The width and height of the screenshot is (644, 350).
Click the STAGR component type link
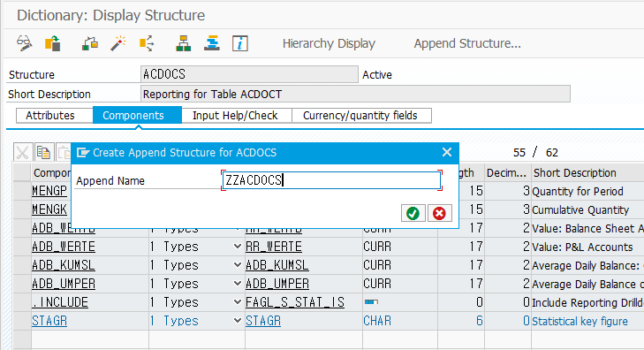click(263, 321)
